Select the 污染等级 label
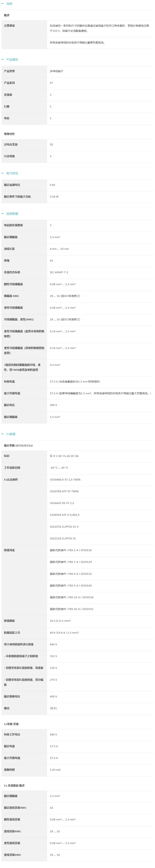 (9, 156)
